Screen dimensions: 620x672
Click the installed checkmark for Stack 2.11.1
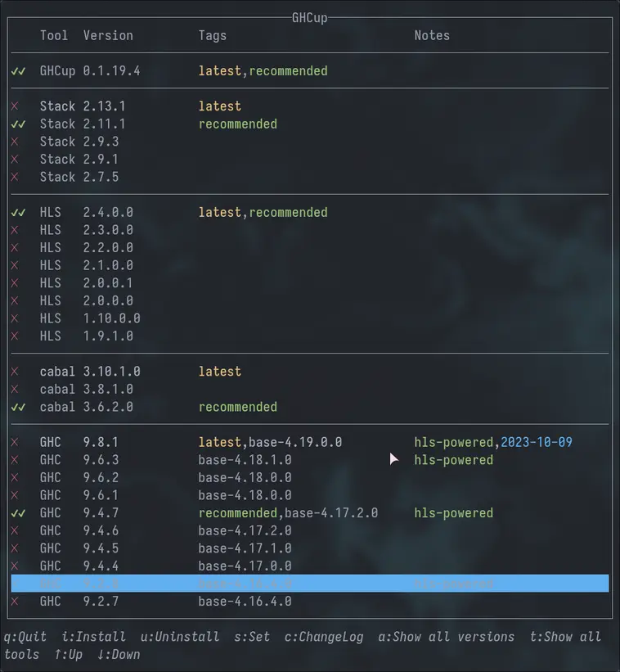click(18, 124)
